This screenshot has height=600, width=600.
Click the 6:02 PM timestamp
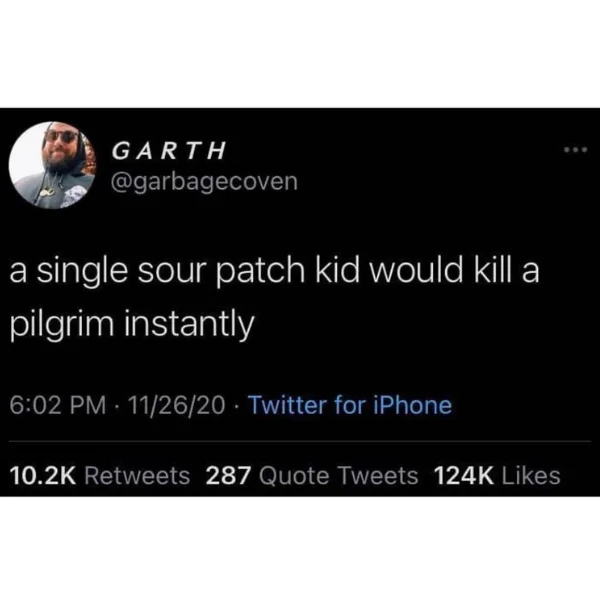(58, 405)
